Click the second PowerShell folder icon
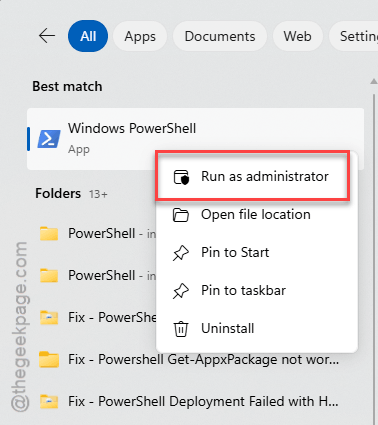The height and width of the screenshot is (425, 378). pyautogui.click(x=49, y=276)
